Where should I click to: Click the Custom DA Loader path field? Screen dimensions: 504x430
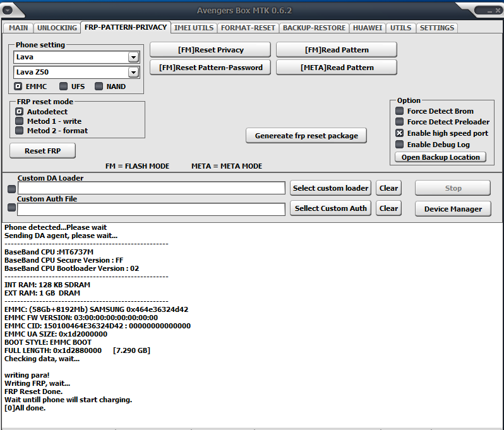(152, 188)
